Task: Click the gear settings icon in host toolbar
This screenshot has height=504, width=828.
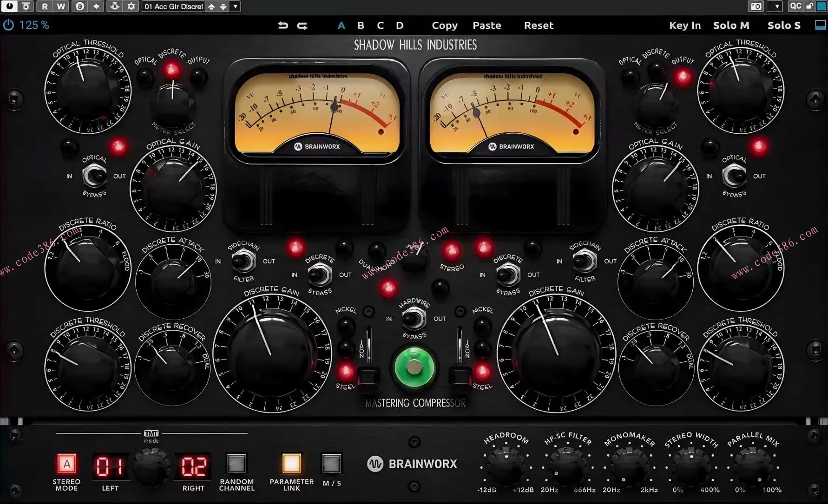Action: point(131,7)
